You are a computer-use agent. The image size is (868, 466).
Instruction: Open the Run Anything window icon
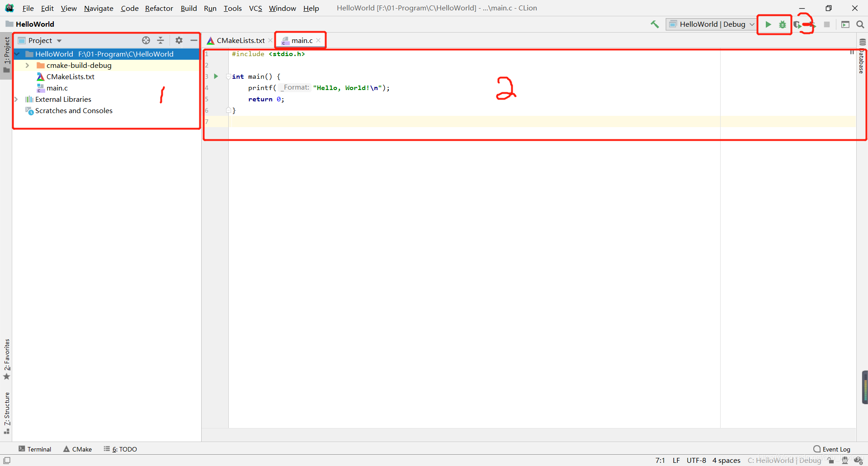[x=845, y=24]
